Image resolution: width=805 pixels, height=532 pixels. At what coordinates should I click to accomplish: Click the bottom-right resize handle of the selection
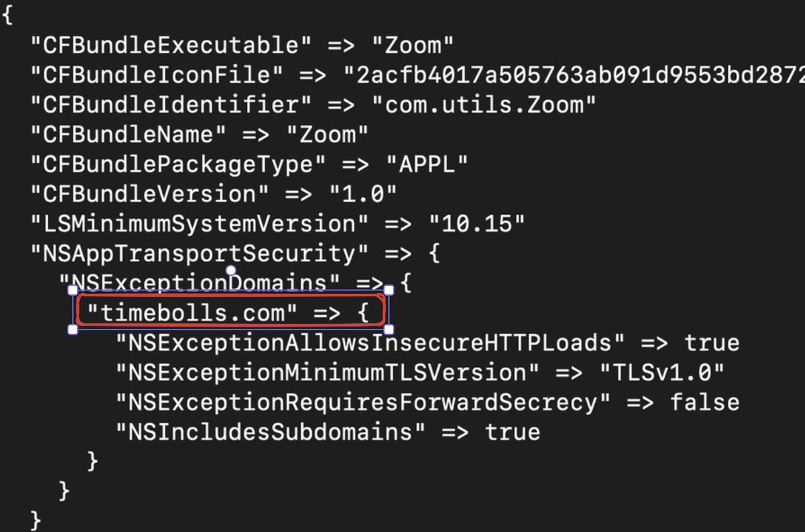point(388,329)
